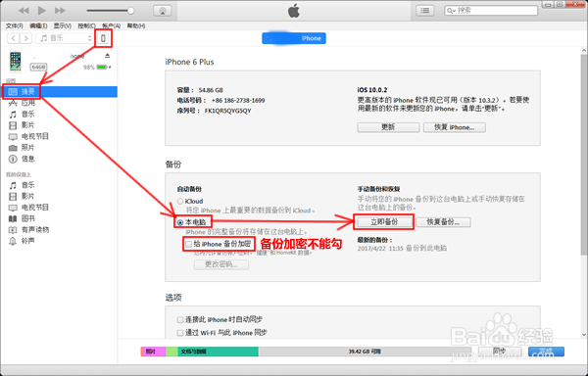Click the iPhone device icon button
This screenshot has height=376, width=588.
click(x=104, y=38)
